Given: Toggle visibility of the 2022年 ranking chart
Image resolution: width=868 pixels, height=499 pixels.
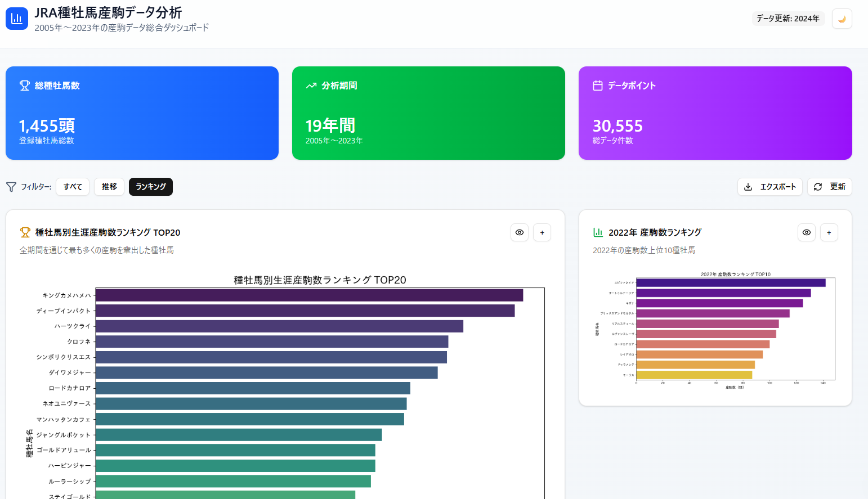Looking at the screenshot, I should 807,232.
